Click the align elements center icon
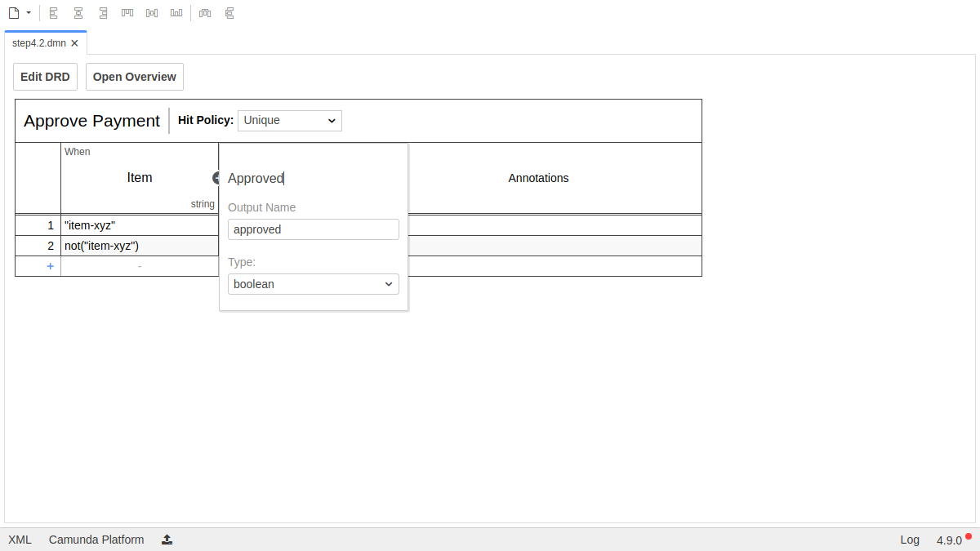Screen dimensions: 980x551 click(78, 13)
